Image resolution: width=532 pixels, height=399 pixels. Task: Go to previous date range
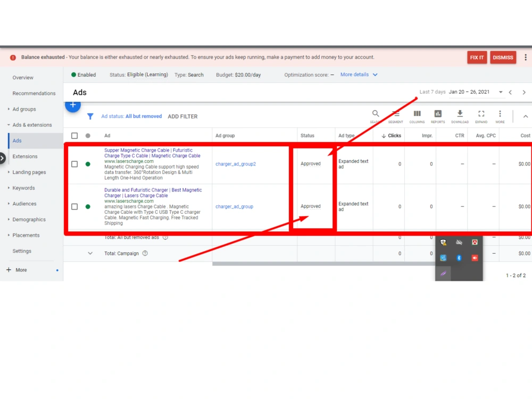pyautogui.click(x=510, y=92)
